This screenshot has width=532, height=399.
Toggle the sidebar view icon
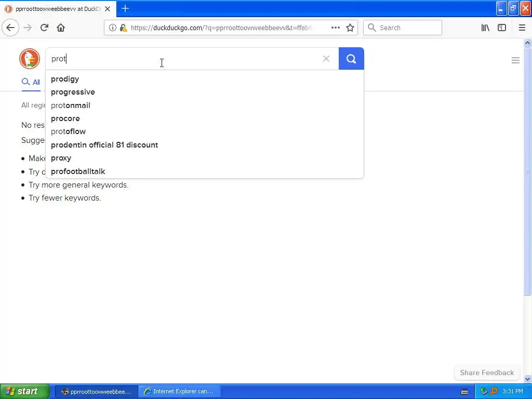click(502, 28)
